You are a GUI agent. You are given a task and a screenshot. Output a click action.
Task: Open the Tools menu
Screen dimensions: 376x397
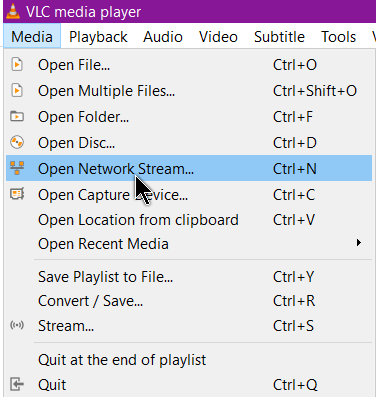tap(338, 37)
